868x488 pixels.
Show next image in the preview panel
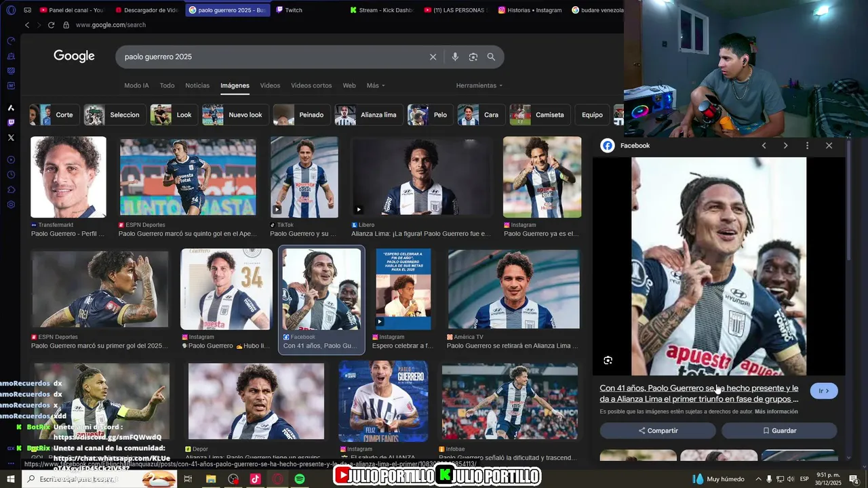(x=786, y=146)
